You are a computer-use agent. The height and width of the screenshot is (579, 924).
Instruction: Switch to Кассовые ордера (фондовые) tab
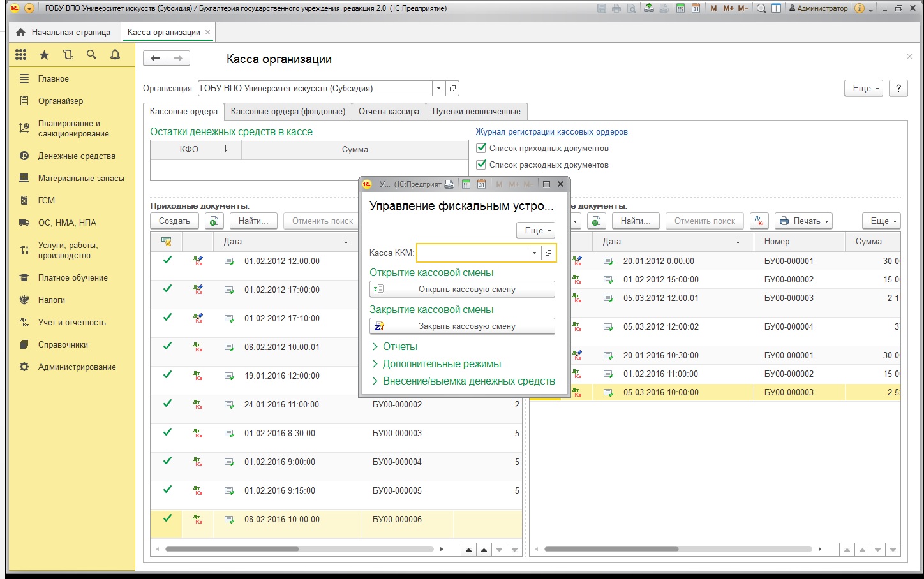click(x=288, y=111)
